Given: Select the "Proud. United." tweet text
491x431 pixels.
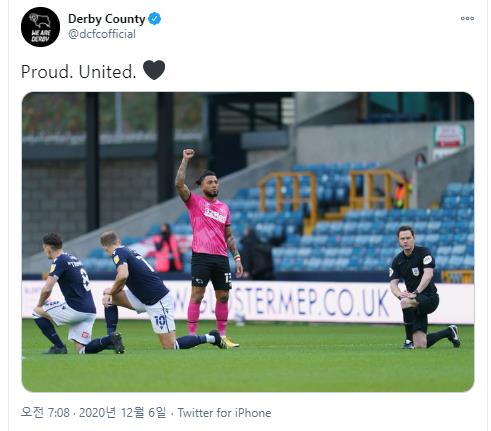Looking at the screenshot, I should pyautogui.click(x=79, y=72).
